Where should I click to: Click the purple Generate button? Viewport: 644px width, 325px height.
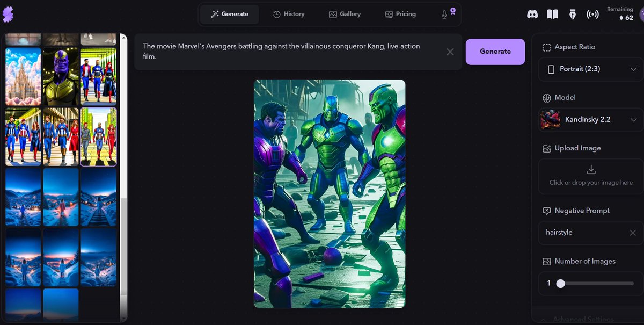(x=495, y=52)
